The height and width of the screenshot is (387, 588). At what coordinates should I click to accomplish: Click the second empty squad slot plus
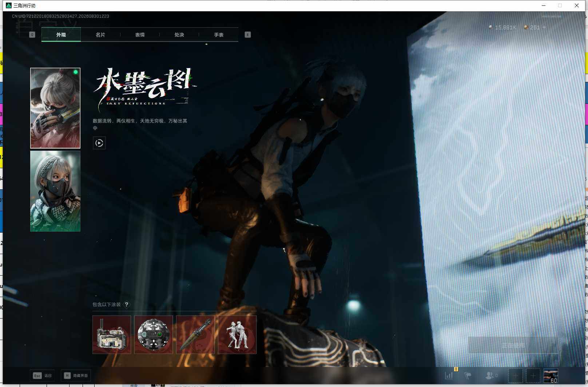coord(533,375)
